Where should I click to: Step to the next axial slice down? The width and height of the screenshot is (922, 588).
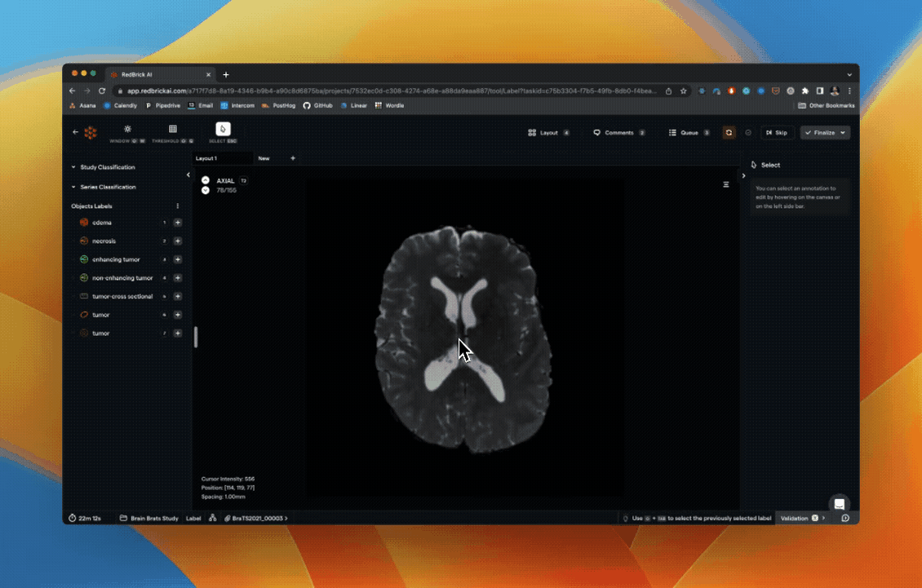206,190
